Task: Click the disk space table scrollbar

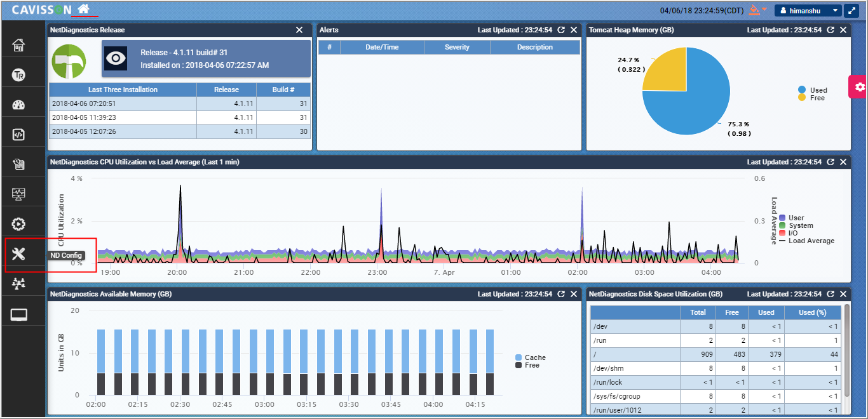Action: tap(846, 349)
